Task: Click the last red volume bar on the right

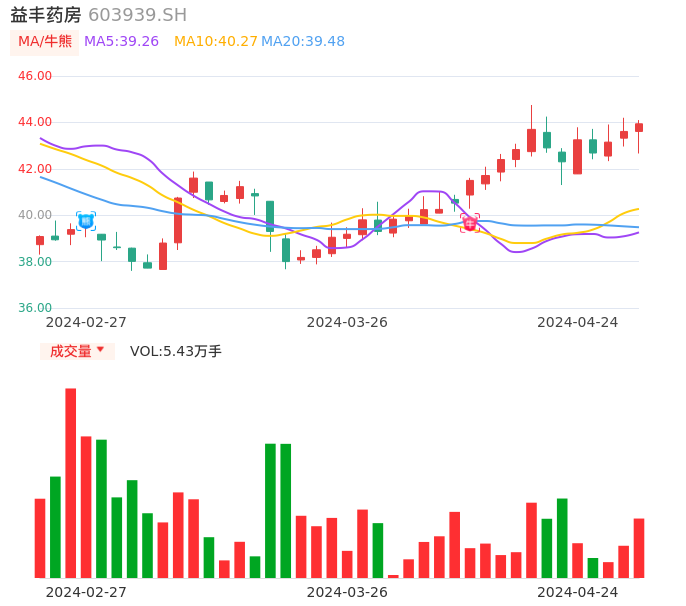Action: click(639, 548)
